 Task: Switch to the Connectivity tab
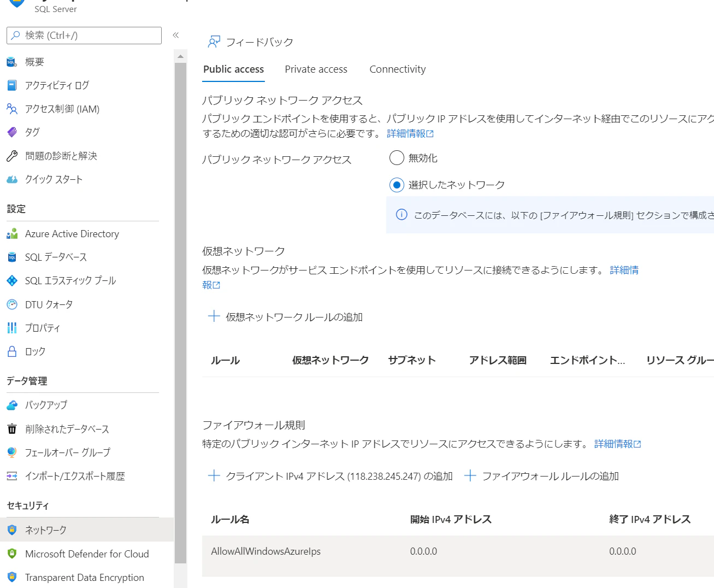(397, 69)
